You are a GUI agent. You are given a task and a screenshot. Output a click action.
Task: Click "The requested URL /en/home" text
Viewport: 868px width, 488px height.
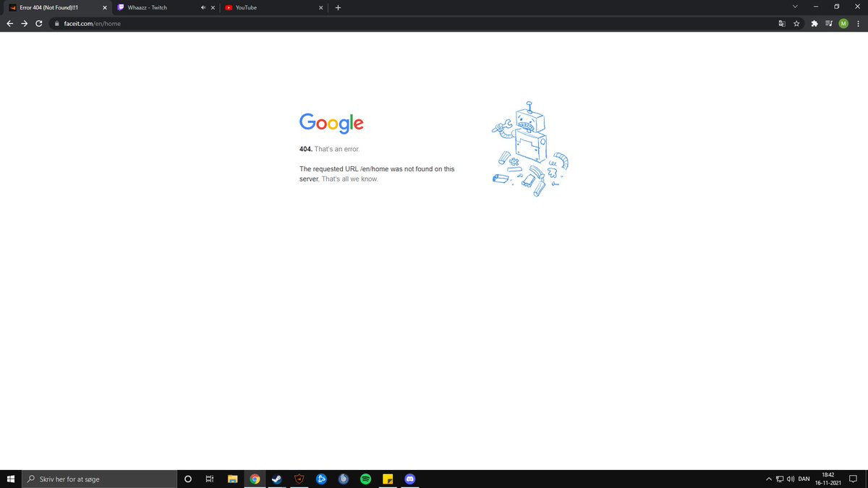pyautogui.click(x=344, y=168)
